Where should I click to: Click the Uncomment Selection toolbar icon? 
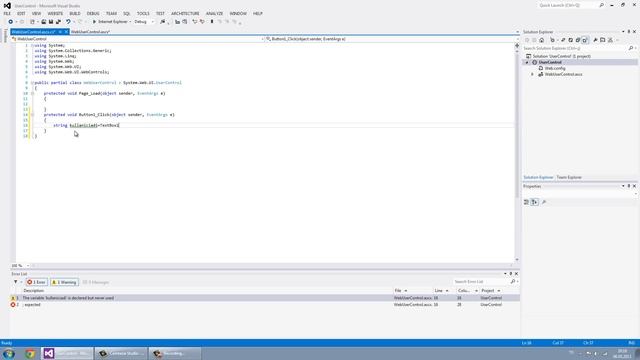point(202,22)
